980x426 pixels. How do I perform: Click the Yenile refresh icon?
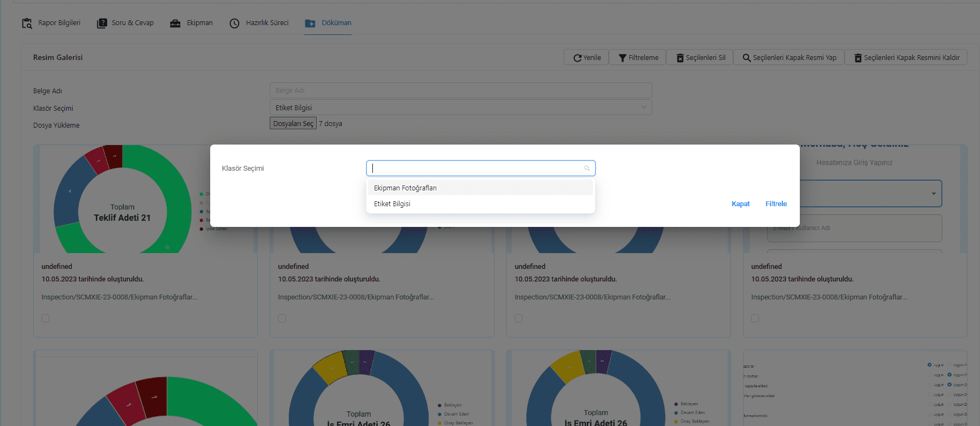coord(577,58)
